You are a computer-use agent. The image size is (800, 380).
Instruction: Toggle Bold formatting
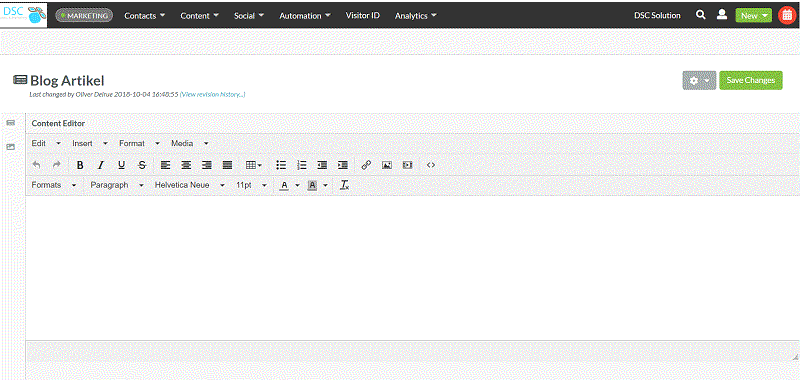(80, 165)
